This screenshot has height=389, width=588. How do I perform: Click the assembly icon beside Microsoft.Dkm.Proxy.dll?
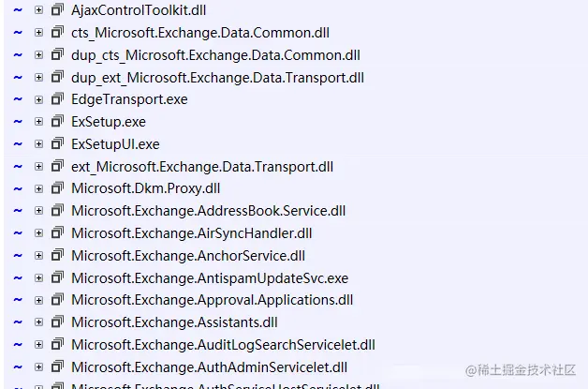click(x=57, y=188)
